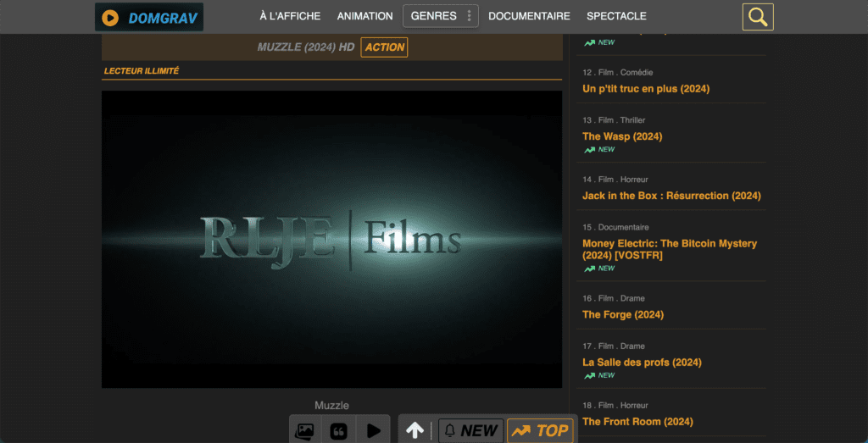Click the '13 . Film . Thriller' label
This screenshot has height=443, width=868.
pyautogui.click(x=614, y=120)
